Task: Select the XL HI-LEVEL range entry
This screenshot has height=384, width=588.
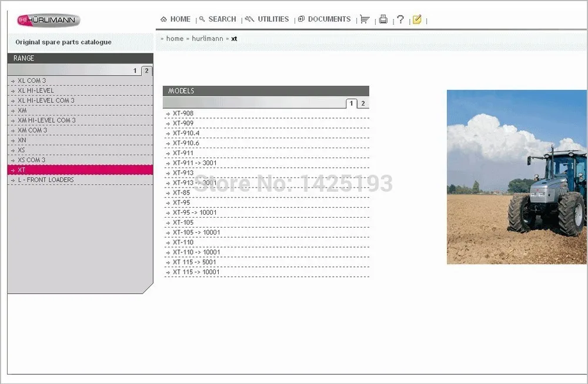Action: point(80,91)
